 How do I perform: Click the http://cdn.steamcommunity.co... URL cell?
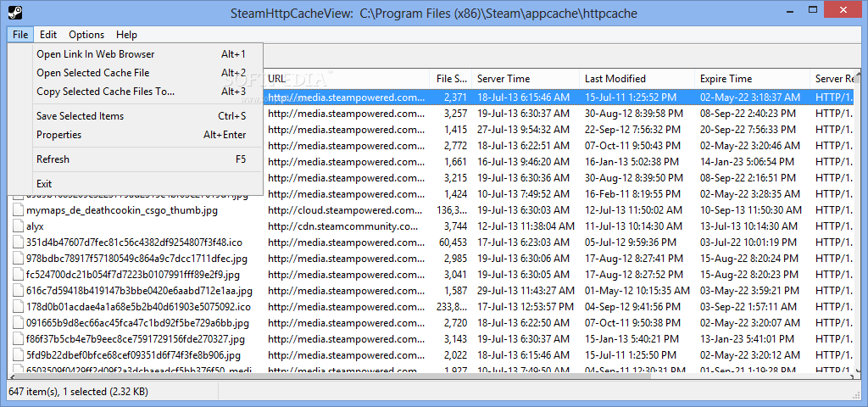pyautogui.click(x=343, y=226)
